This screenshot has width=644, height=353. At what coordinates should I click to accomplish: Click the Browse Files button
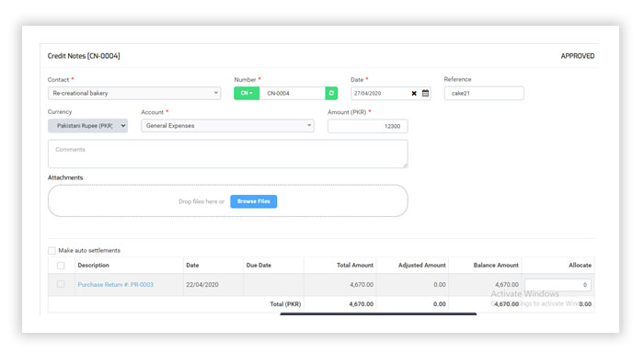point(253,201)
